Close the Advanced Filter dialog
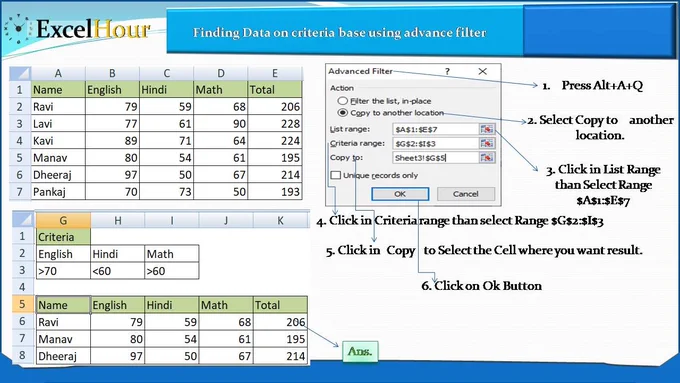Viewport: 680px width, 383px height. [482, 71]
